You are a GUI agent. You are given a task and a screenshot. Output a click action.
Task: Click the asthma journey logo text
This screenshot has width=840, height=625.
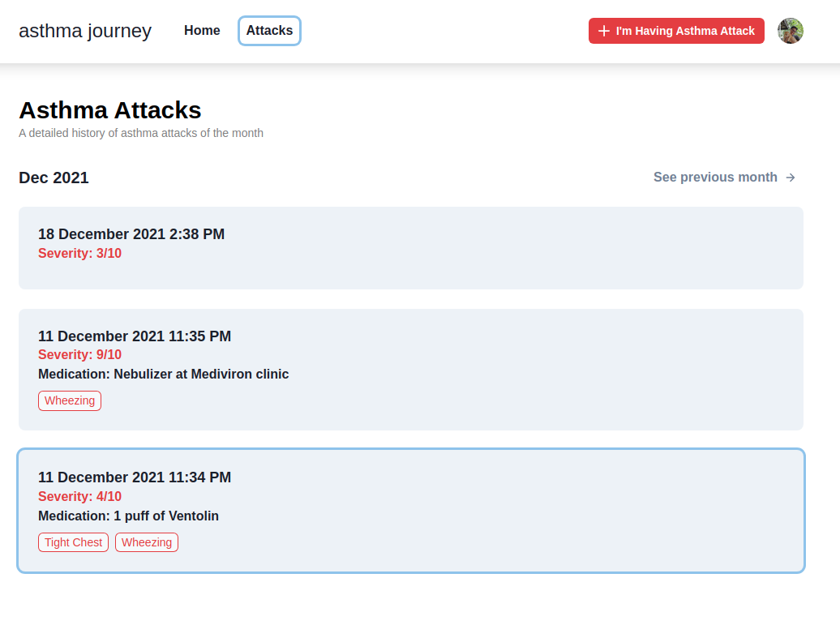[85, 31]
